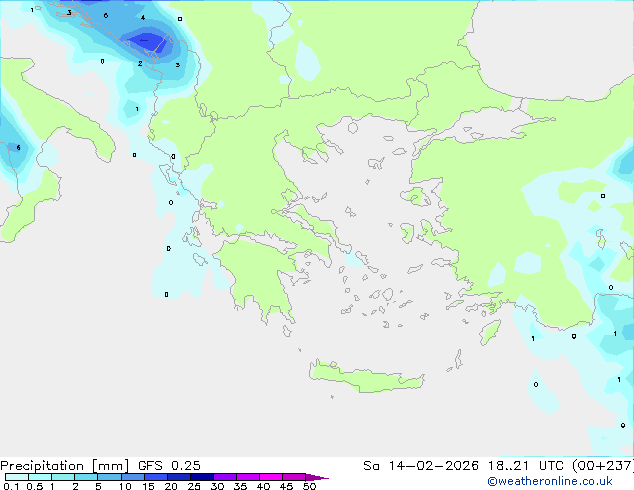Click the date text '14-02-2026'

point(433,466)
